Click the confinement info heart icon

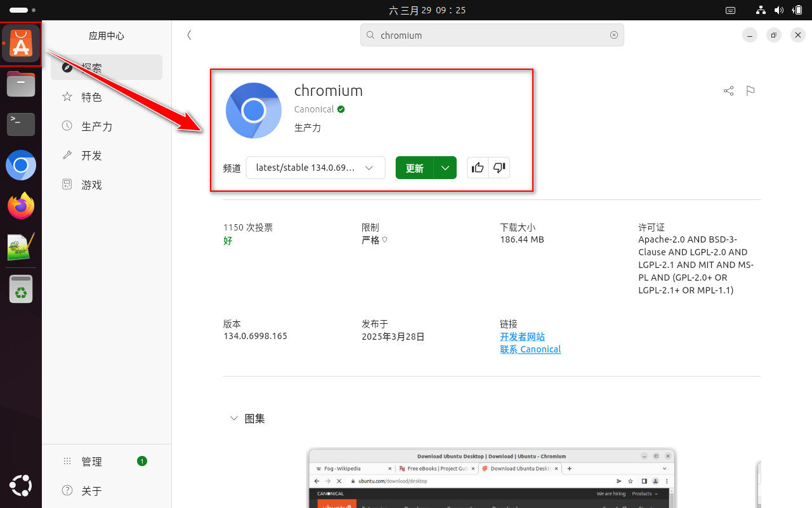384,240
